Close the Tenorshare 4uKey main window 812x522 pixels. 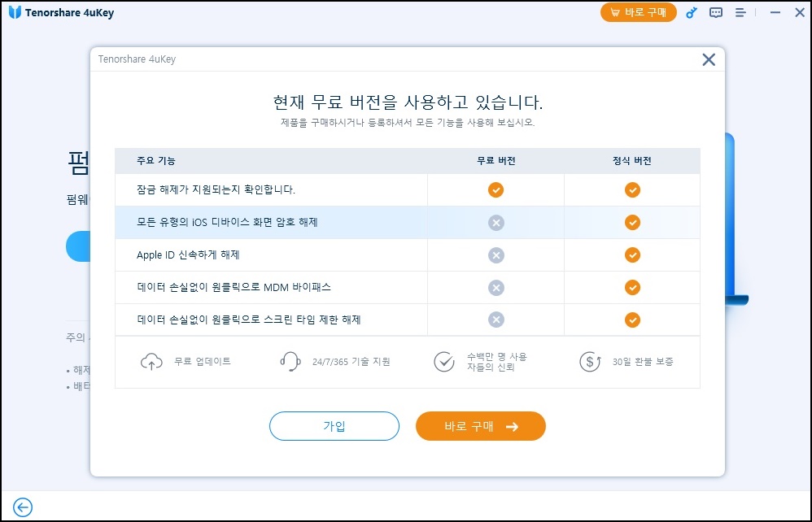pyautogui.click(x=800, y=13)
